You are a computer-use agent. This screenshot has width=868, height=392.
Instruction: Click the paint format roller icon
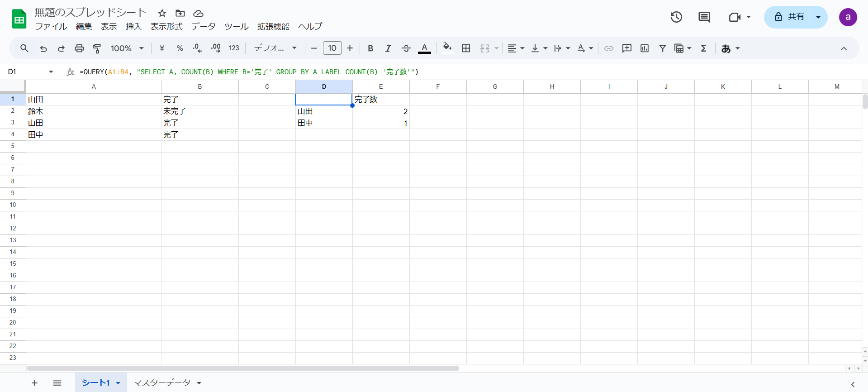coord(97,48)
